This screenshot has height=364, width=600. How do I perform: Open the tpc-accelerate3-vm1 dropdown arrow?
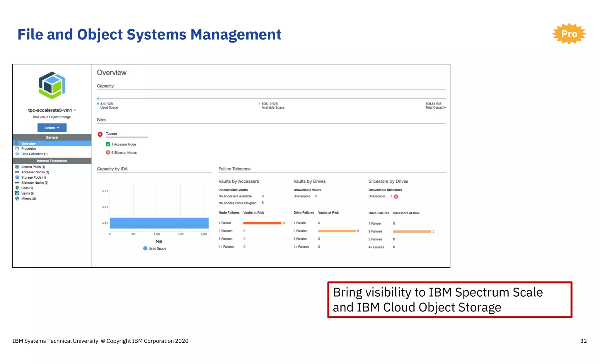tap(75, 110)
